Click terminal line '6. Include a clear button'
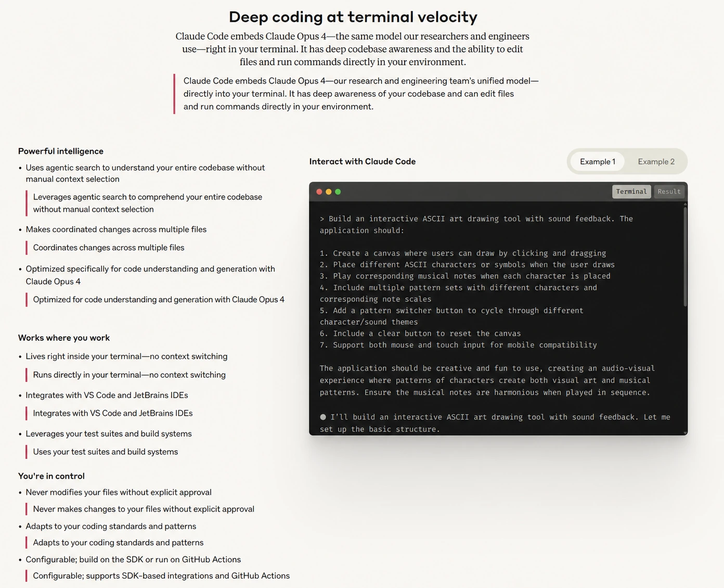 tap(420, 334)
